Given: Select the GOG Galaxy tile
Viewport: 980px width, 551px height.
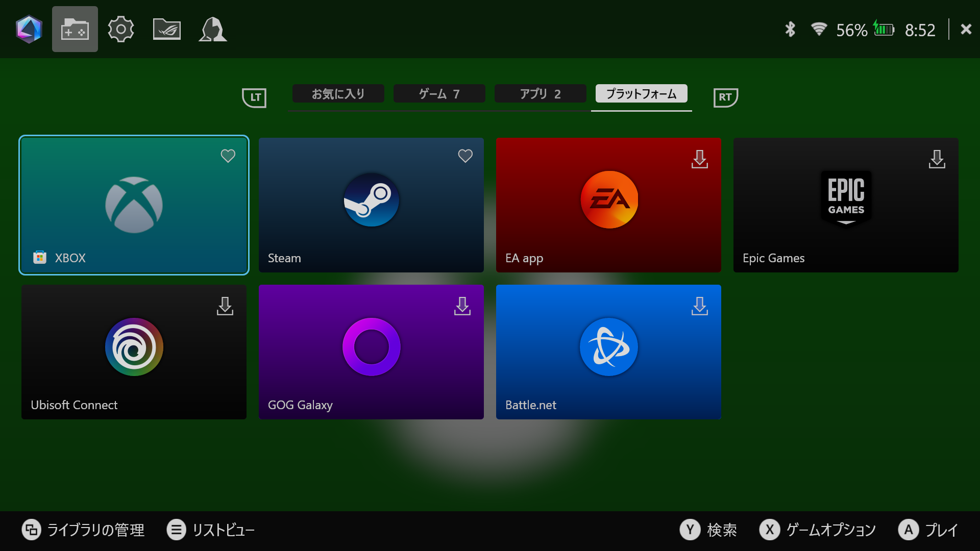Looking at the screenshot, I should pos(371,352).
